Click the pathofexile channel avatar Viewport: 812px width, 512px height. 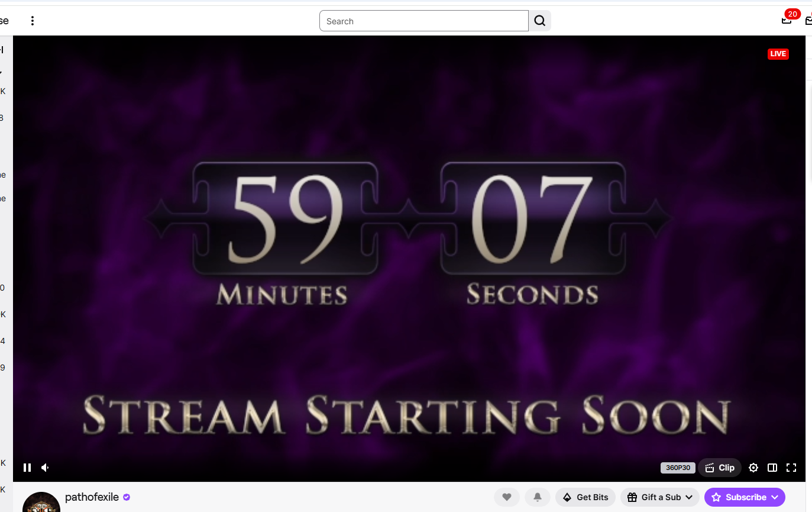[41, 503]
